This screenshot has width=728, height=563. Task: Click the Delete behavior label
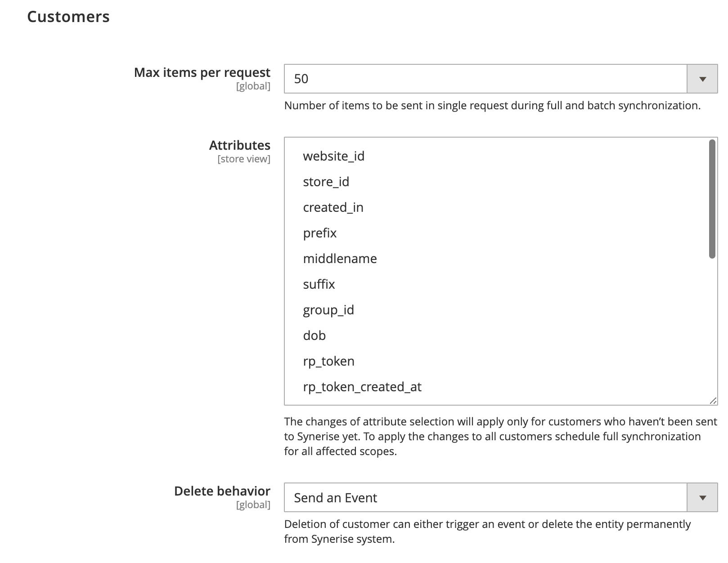point(222,491)
